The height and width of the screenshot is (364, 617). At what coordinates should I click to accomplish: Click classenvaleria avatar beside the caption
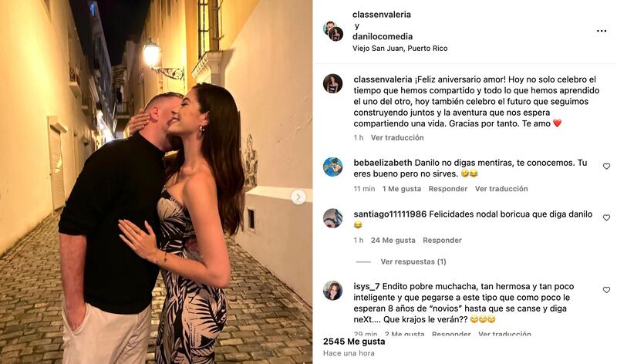333,83
